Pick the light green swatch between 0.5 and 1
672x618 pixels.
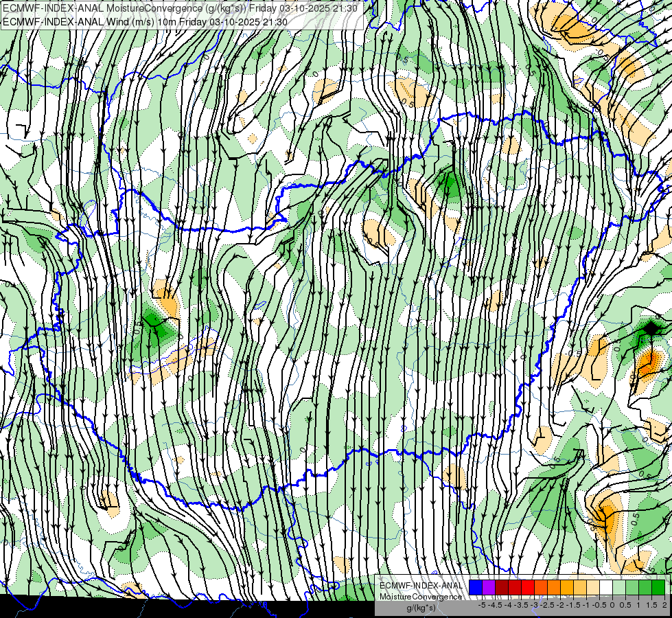click(632, 588)
